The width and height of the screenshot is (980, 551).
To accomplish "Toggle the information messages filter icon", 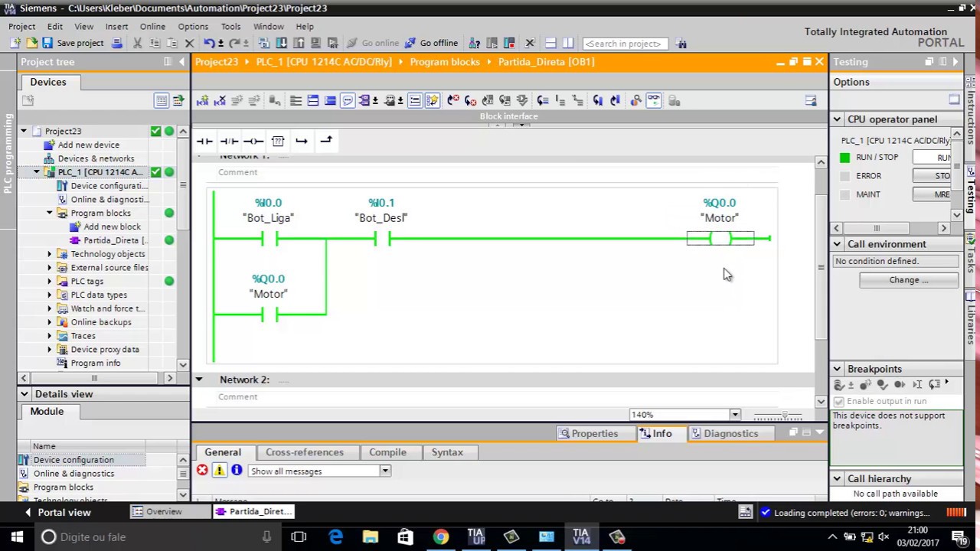I will (237, 471).
